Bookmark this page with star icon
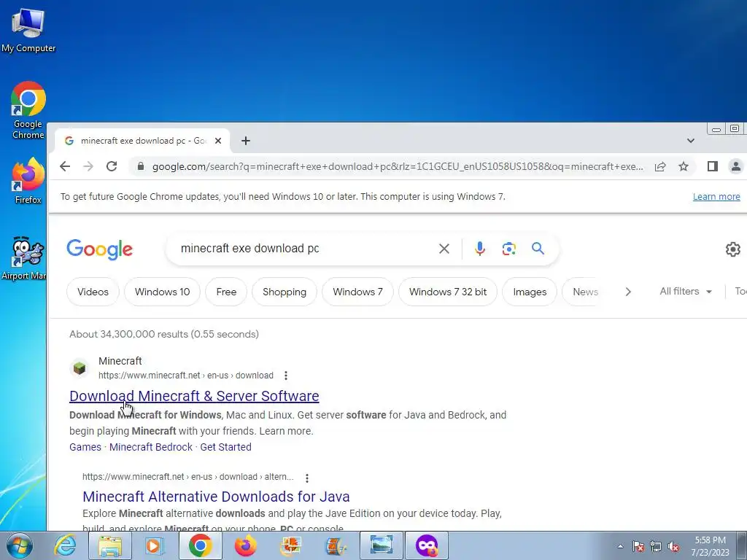This screenshot has height=560, width=747. pos(684,166)
